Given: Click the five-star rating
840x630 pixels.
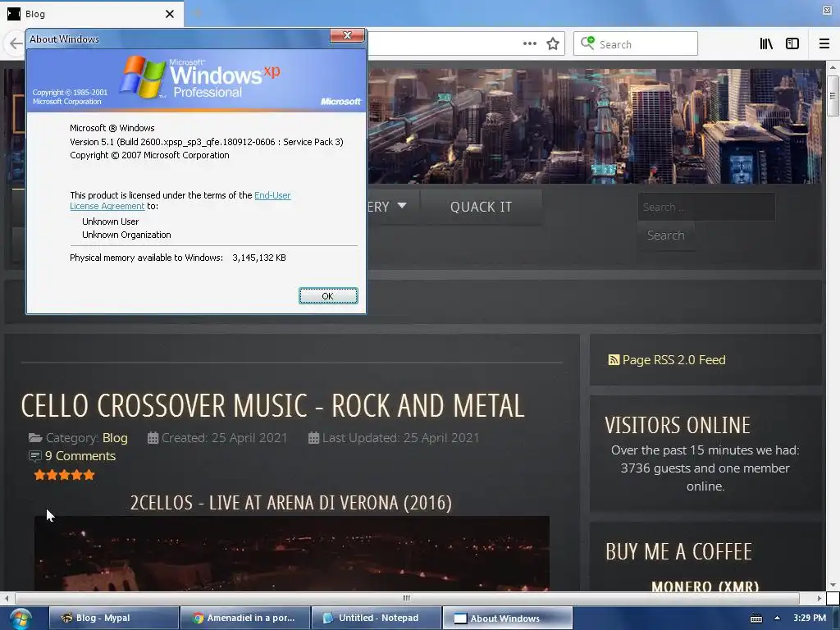Looking at the screenshot, I should pos(64,475).
